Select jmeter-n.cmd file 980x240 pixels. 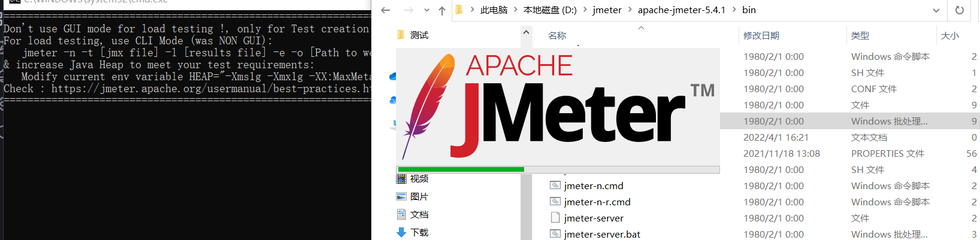click(x=594, y=186)
